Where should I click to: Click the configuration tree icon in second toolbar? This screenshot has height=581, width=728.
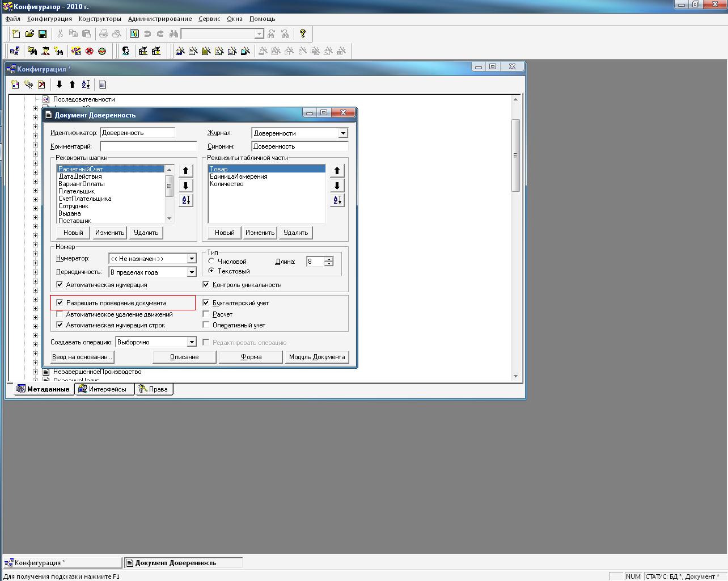click(15, 51)
